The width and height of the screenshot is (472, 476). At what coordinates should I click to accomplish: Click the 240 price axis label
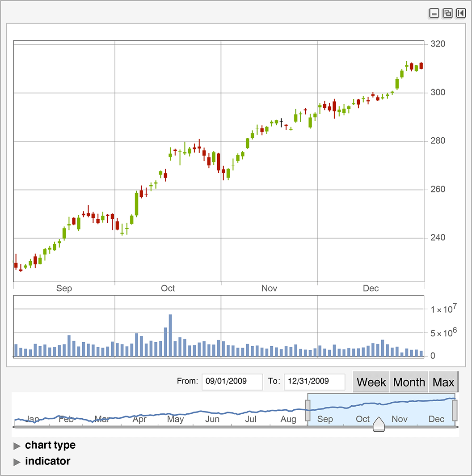pyautogui.click(x=438, y=238)
